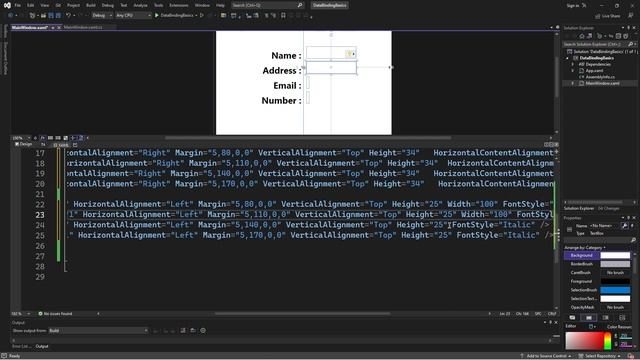Click the Undo toolbar icon

[x=68, y=15]
